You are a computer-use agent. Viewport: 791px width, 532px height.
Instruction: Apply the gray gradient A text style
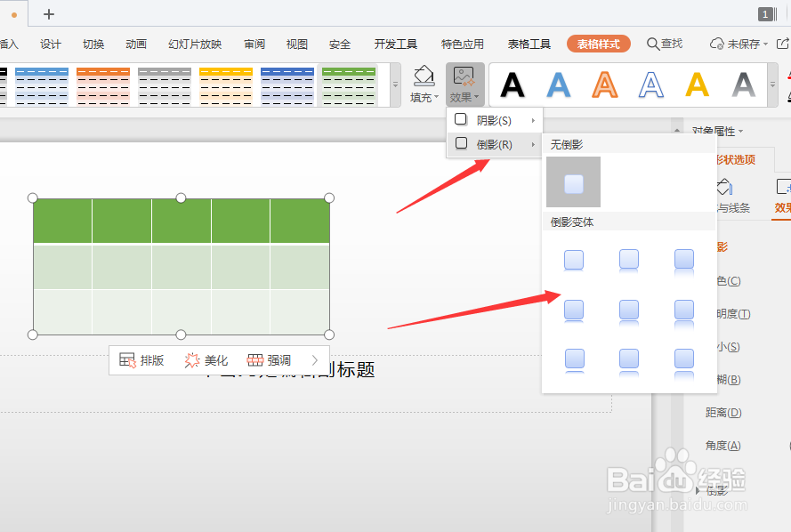coord(744,85)
